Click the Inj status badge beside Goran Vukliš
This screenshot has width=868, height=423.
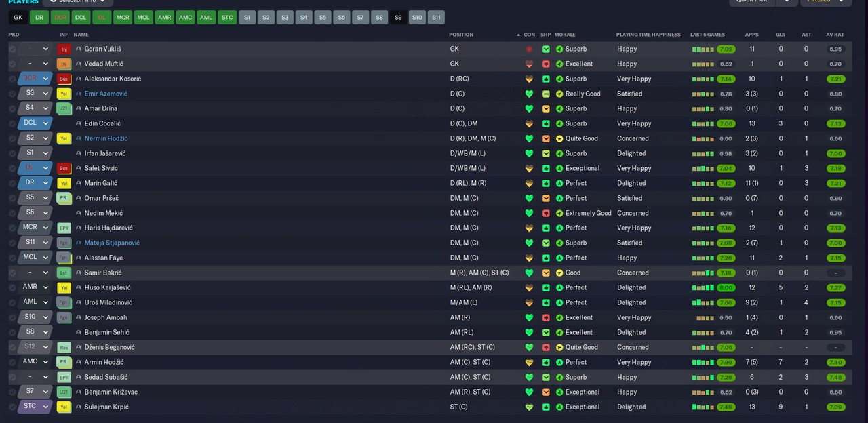[64, 49]
